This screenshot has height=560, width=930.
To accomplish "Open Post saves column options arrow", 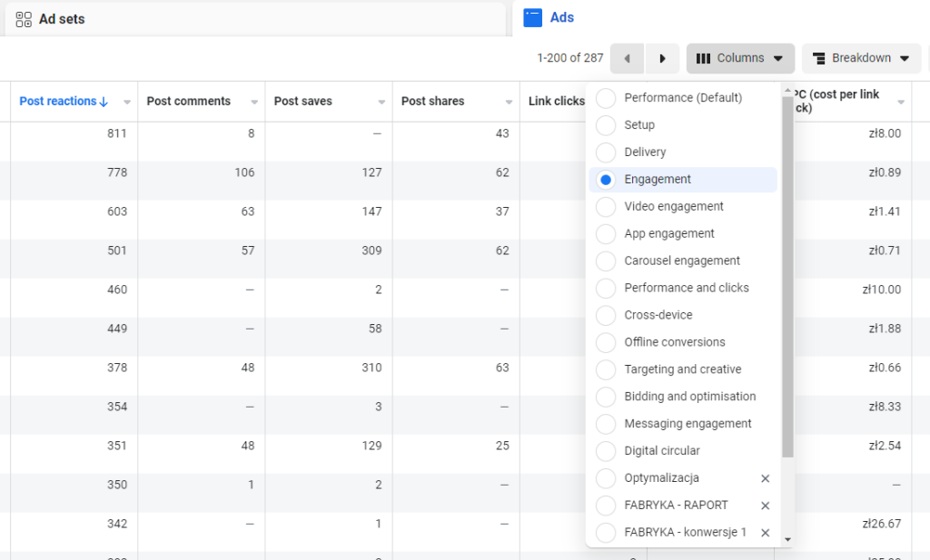I will 381,102.
